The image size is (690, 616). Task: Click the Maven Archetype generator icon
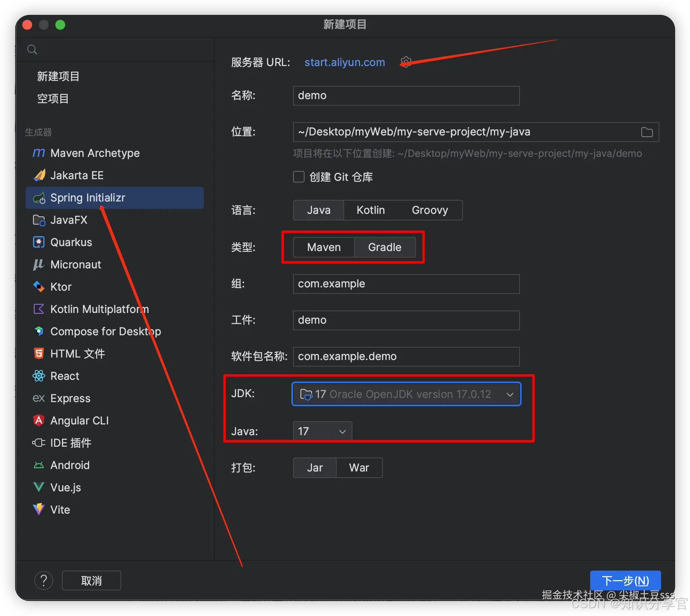click(39, 153)
